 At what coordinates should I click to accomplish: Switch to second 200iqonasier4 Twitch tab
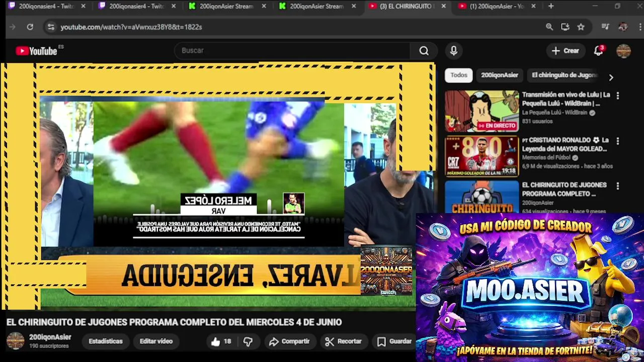(136, 7)
